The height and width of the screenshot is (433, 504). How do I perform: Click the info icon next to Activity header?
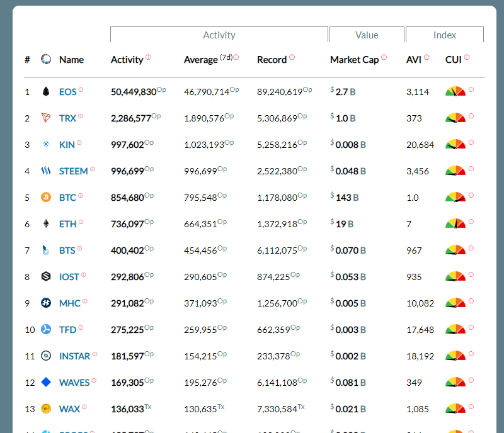pos(148,57)
